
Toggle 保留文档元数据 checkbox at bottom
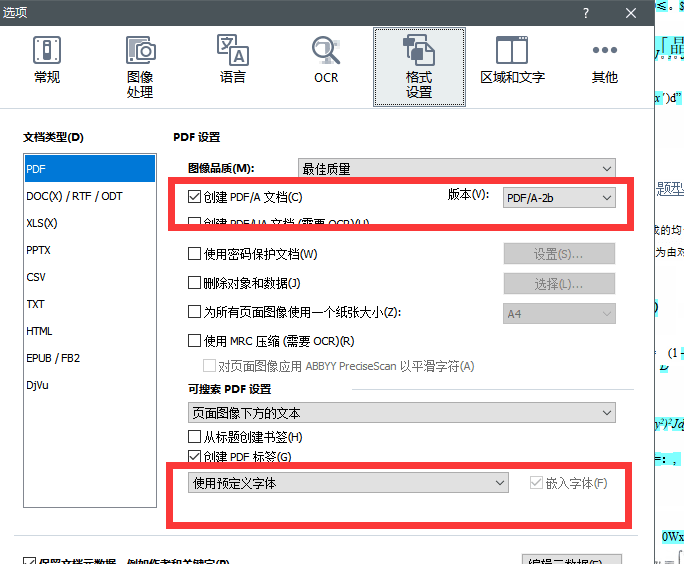30,561
